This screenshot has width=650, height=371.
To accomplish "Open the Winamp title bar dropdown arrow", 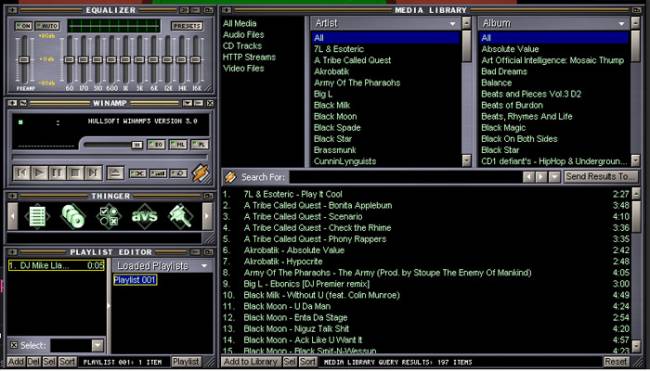I will (188, 103).
